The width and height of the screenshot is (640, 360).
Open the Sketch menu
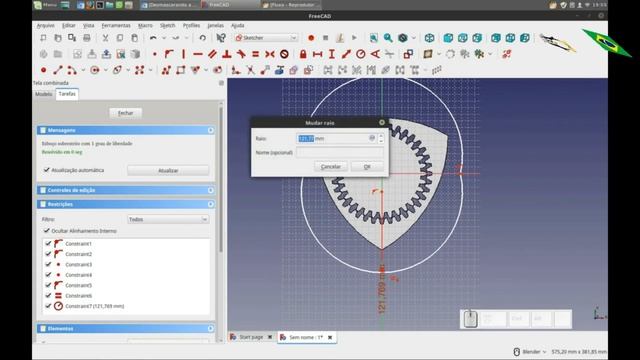(x=167, y=25)
